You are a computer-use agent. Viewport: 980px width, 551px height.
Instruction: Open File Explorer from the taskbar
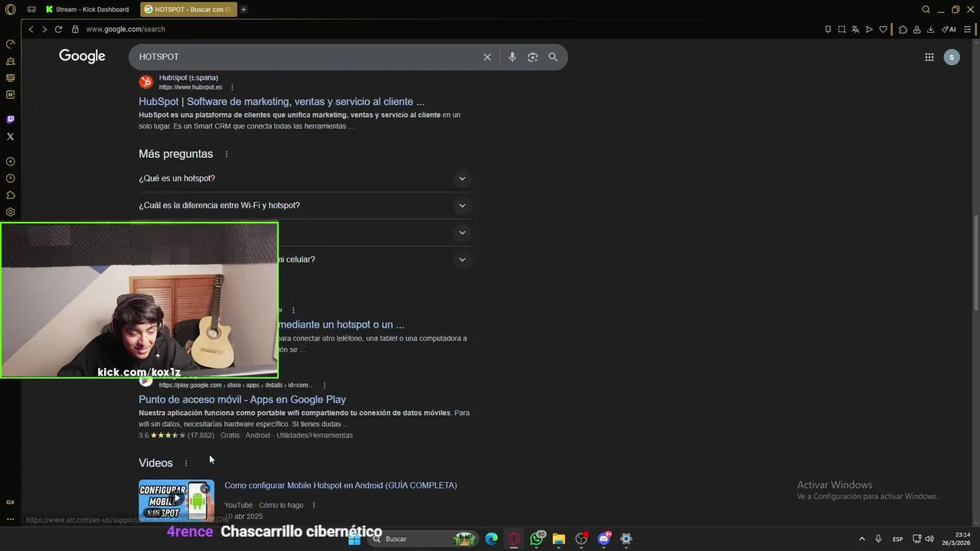pos(559,539)
